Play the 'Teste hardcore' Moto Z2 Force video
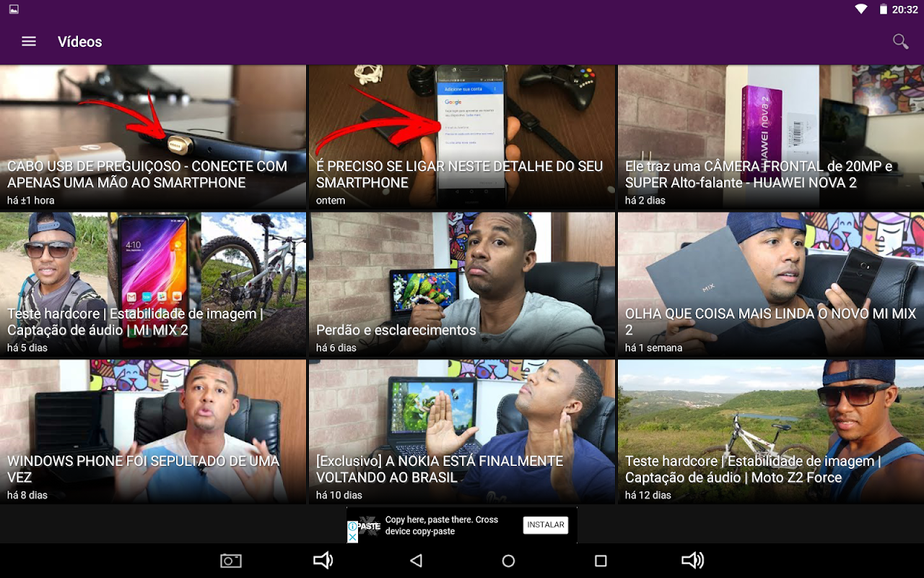 click(x=771, y=432)
